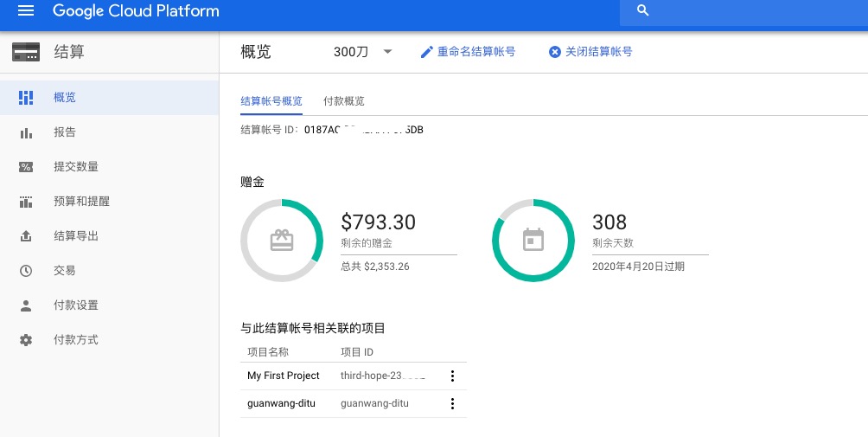Click the third-hope project ID cell
Image resolution: width=868 pixels, height=437 pixels.
(382, 376)
